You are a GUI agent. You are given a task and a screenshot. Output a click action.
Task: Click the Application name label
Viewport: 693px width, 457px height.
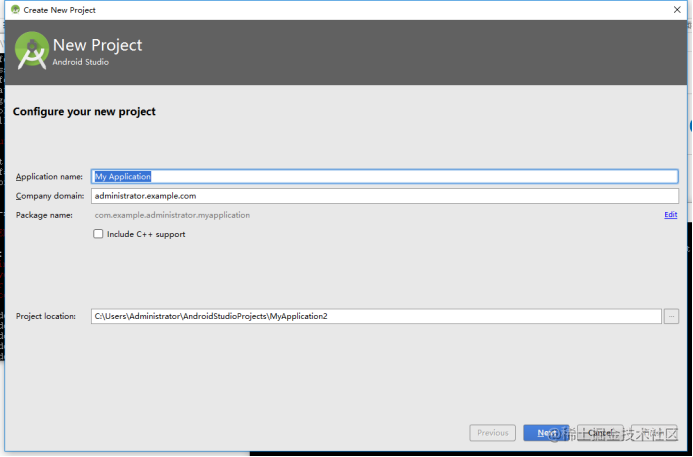(49, 177)
